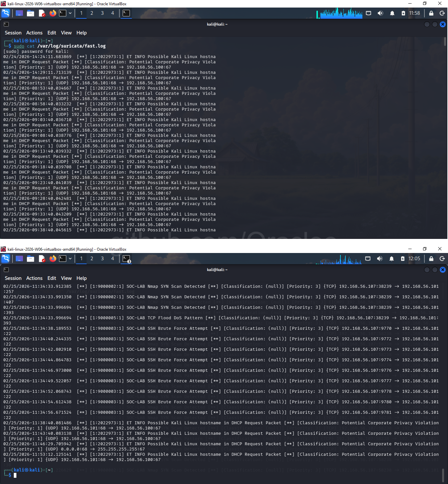Viewport: 448px width, 484px height.
Task: Click the logout icon in the panel
Action: pos(441,13)
